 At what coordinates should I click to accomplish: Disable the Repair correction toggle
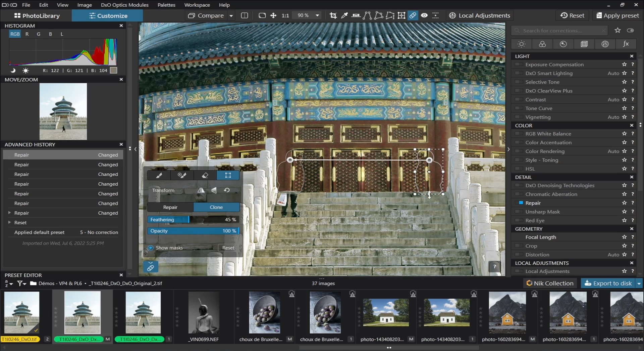(519, 203)
